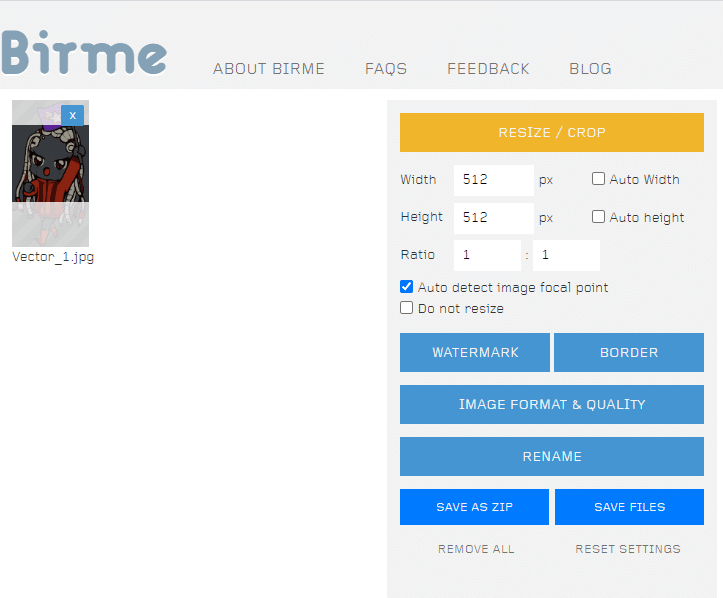
Task: Visit the Blog link
Action: (590, 69)
